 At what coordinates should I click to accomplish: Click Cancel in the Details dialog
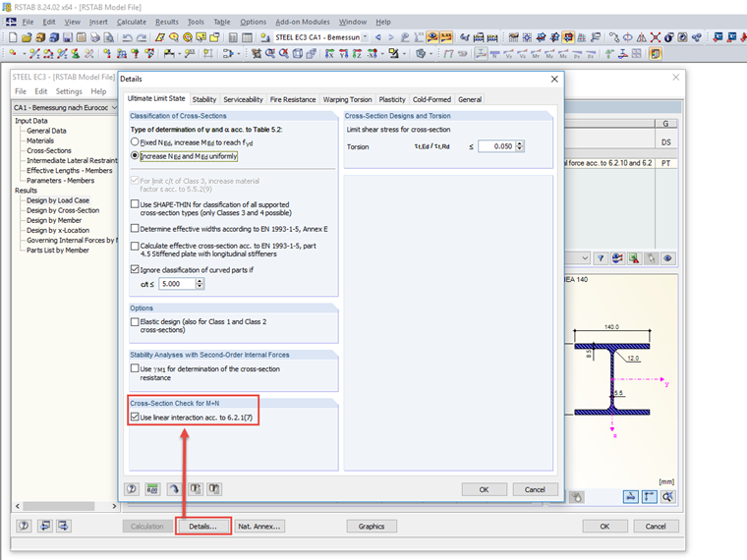[x=535, y=489]
